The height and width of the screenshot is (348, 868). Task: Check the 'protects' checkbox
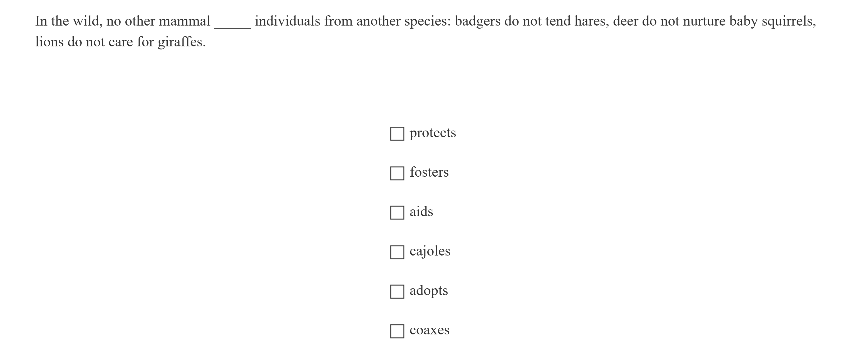[x=397, y=134]
